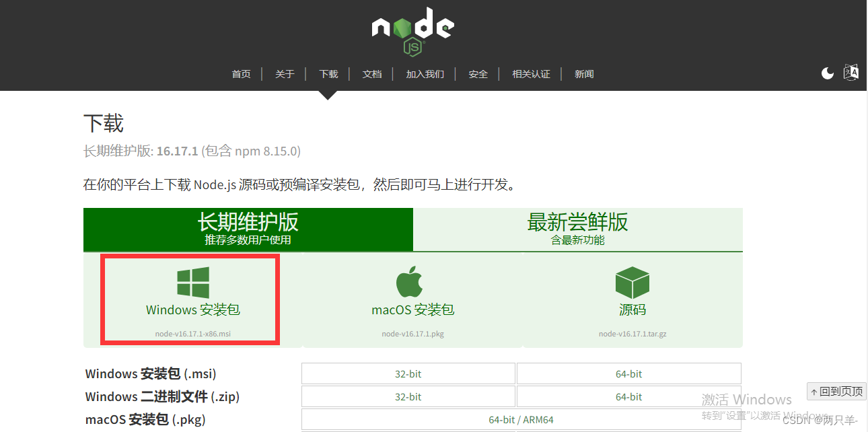The image size is (868, 432).
Task: Select the 下载 nav item
Action: click(328, 74)
